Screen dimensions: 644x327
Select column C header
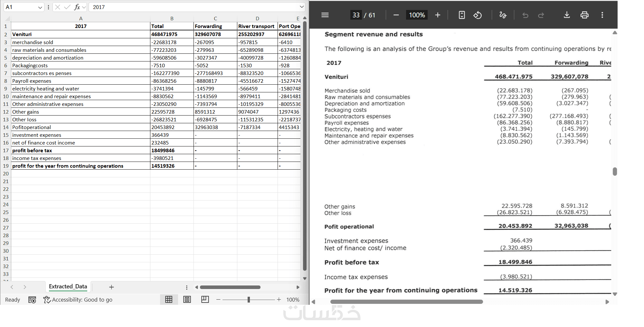(215, 18)
